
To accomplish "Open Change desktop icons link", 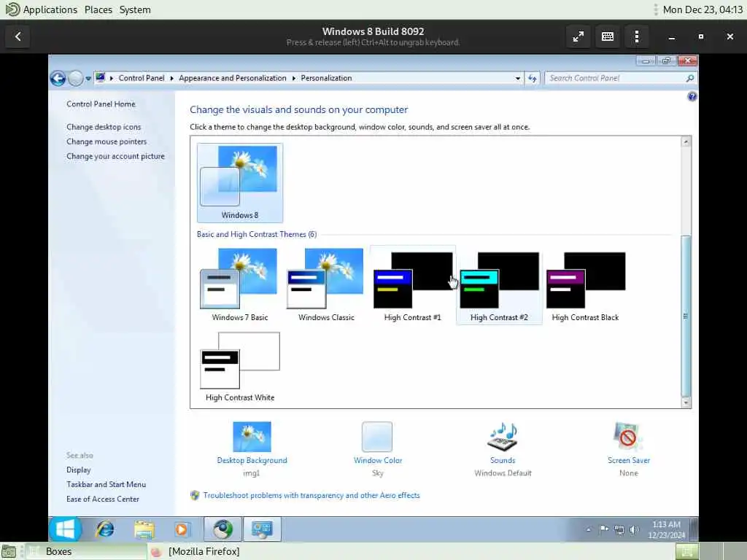I will 104,127.
